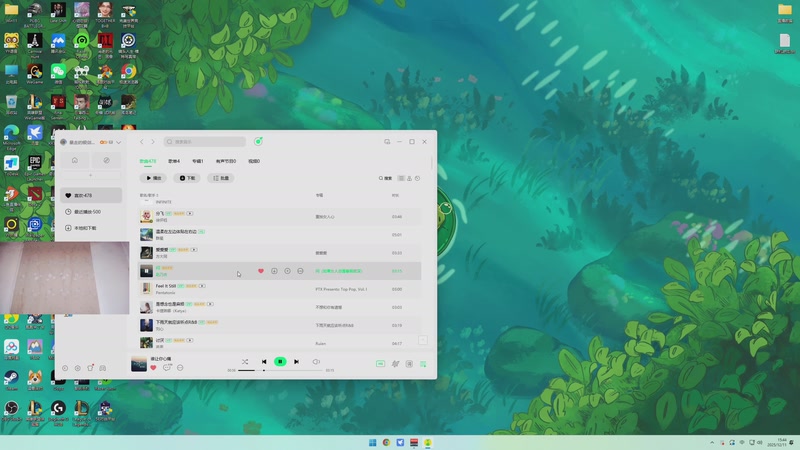Open the sound effects icon in player bar
Image resolution: width=800 pixels, height=450 pixels.
(395, 364)
